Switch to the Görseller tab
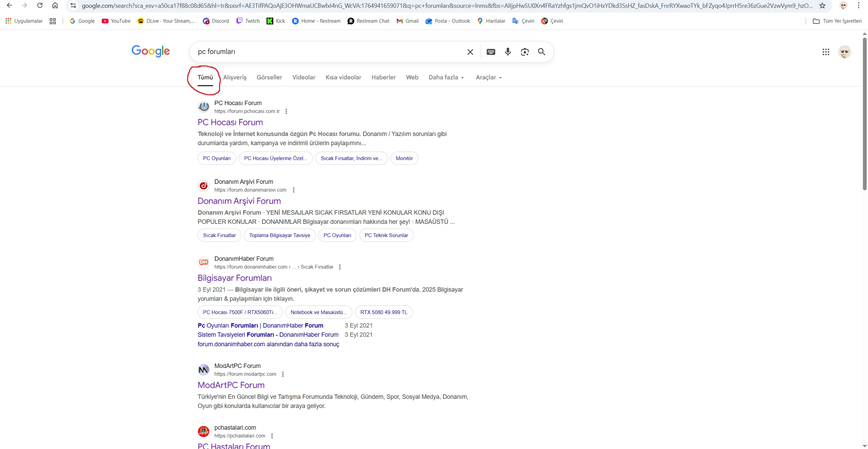This screenshot has width=868, height=449. (x=269, y=77)
